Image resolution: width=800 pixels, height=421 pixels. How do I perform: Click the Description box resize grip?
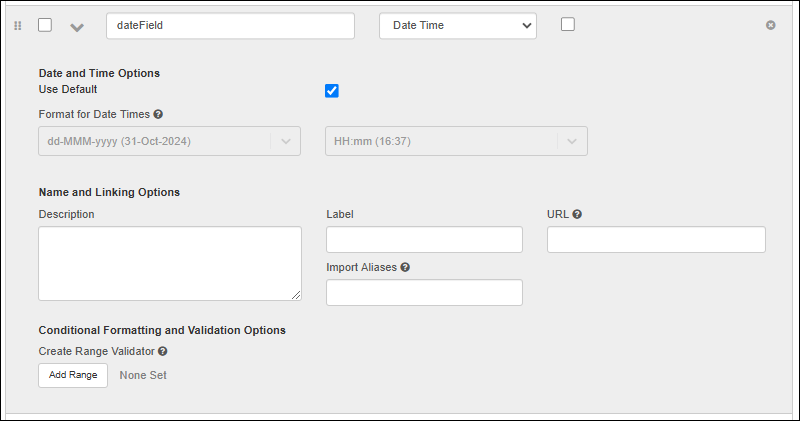(296, 295)
